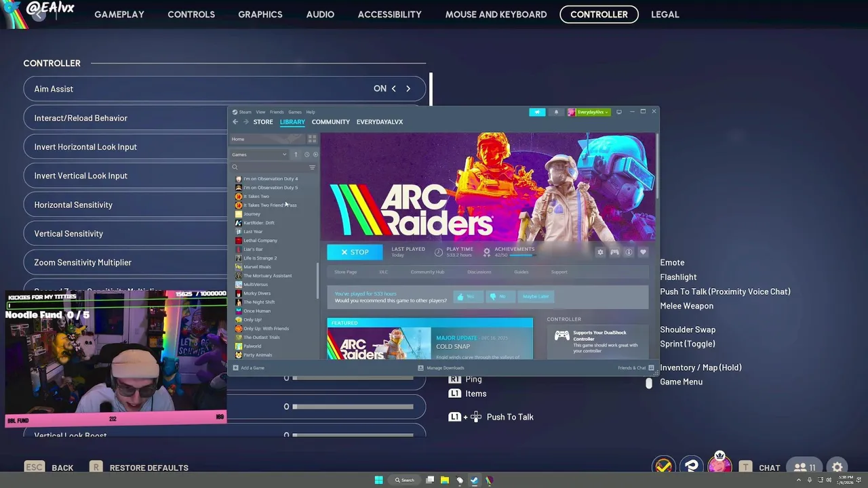Open Friends menu in Steam window

(277, 112)
